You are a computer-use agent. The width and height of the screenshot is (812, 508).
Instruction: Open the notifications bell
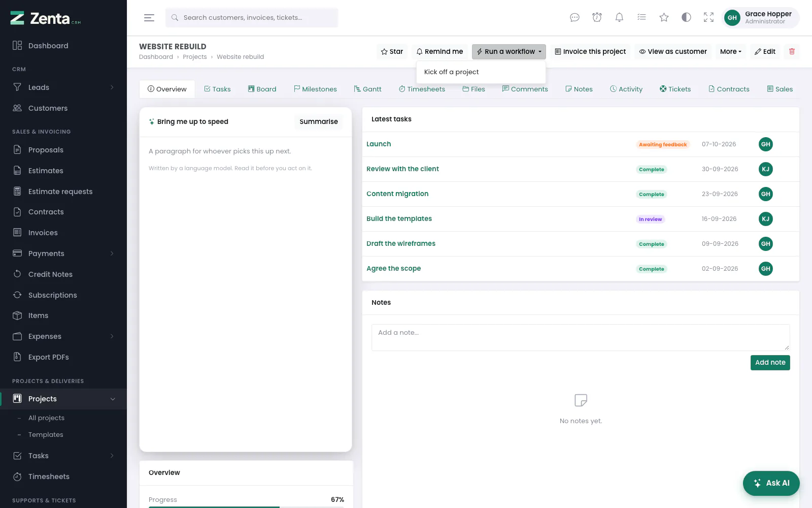click(x=619, y=18)
